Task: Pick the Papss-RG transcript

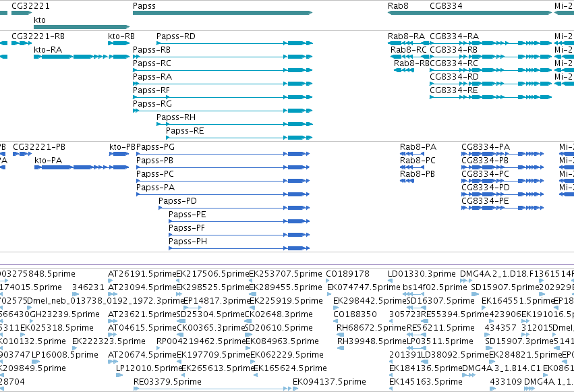Action: [x=152, y=104]
